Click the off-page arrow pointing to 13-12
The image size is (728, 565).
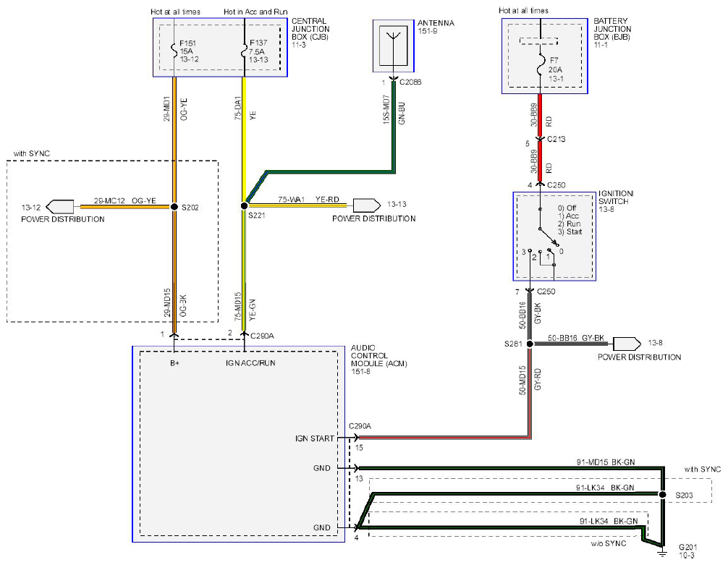click(x=60, y=207)
